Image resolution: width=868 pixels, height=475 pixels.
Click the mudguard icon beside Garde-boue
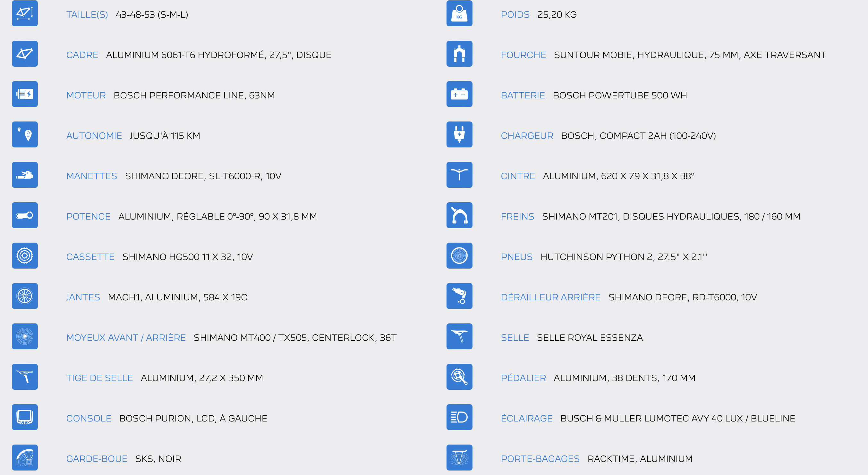click(x=25, y=458)
